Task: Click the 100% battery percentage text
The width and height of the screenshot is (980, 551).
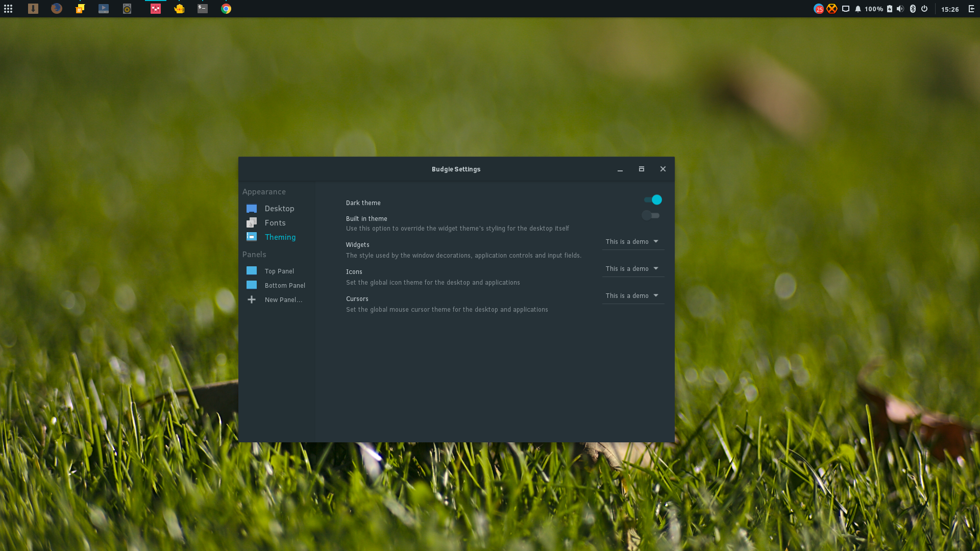Action: [x=874, y=9]
